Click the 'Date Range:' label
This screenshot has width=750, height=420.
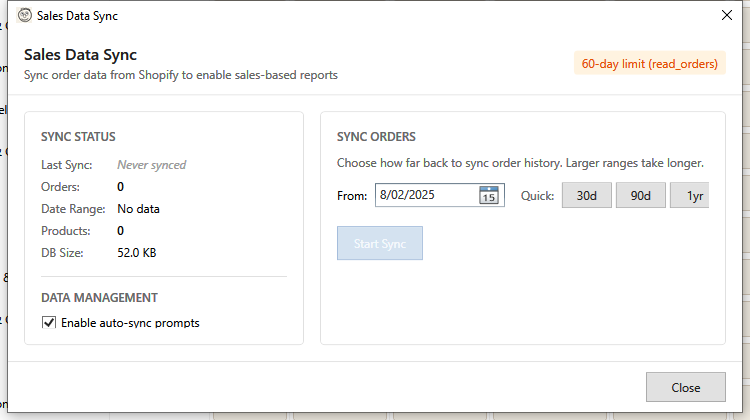(x=73, y=209)
